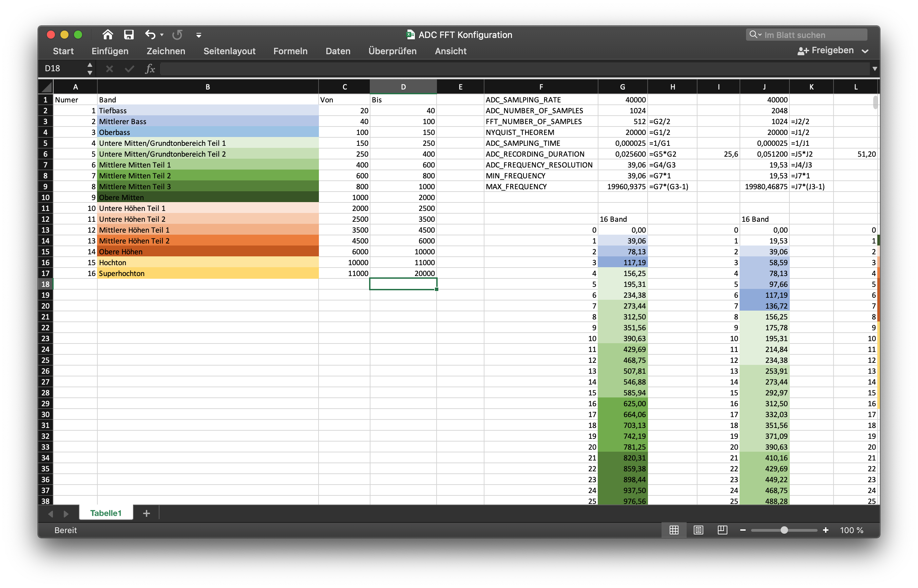Click the zoom out minus button
The height and width of the screenshot is (588, 918).
[x=743, y=530]
